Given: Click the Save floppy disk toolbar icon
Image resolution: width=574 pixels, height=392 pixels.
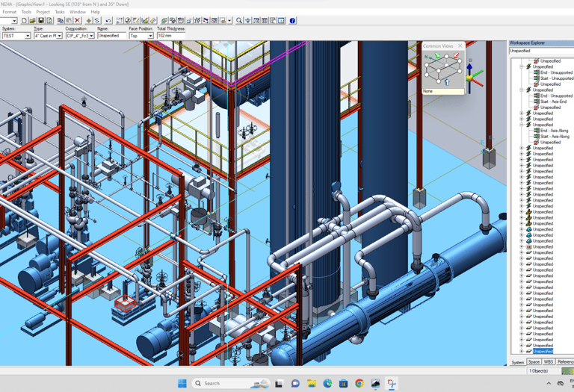Looking at the screenshot, I should coord(41,21).
